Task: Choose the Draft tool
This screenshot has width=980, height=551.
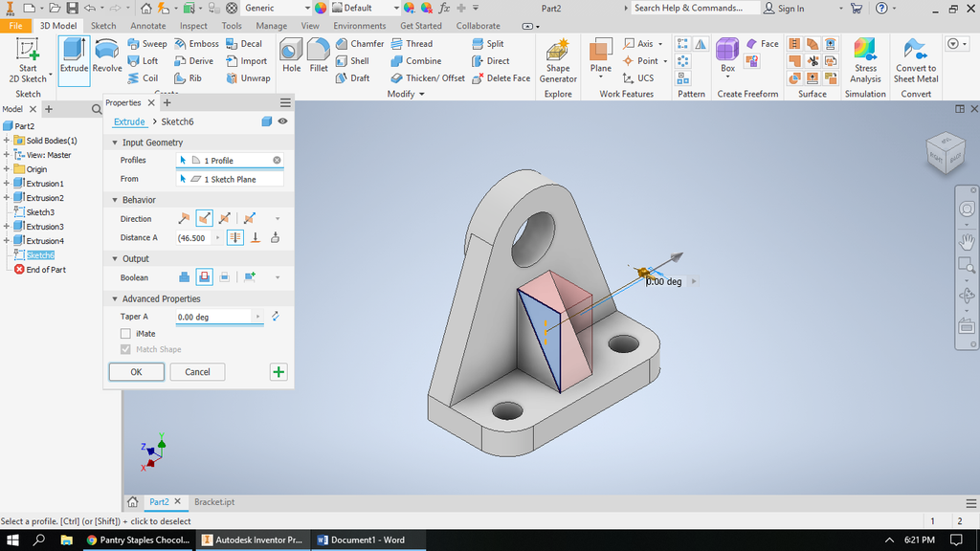Action: tap(352, 78)
